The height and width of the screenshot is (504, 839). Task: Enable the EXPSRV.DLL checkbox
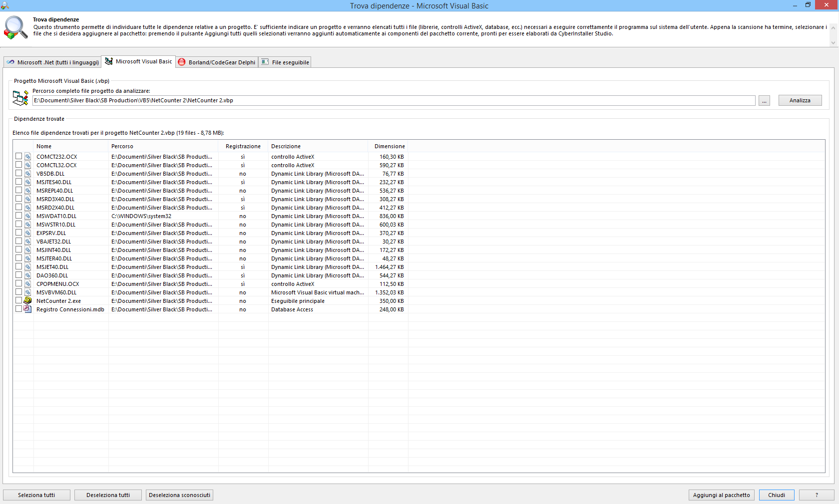pos(18,233)
